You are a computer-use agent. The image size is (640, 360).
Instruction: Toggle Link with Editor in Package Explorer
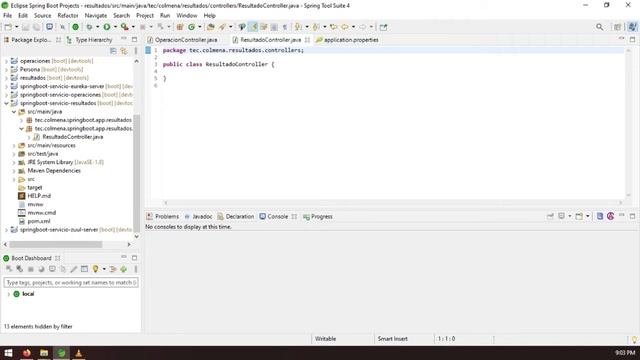coord(124,51)
